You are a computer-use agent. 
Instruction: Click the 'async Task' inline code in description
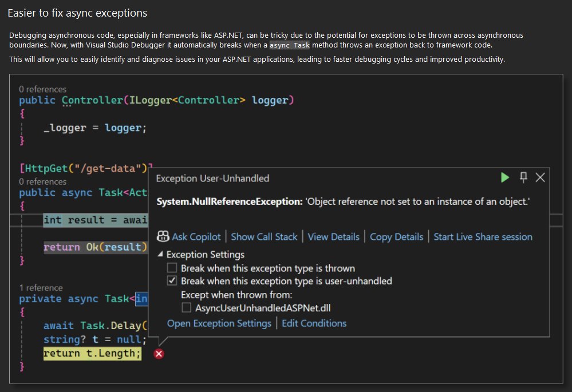pos(290,45)
